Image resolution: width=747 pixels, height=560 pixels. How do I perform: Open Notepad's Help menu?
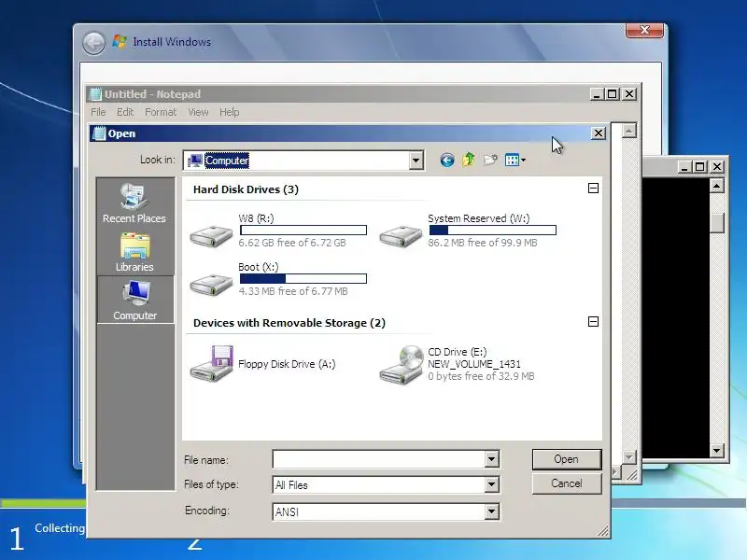(229, 112)
